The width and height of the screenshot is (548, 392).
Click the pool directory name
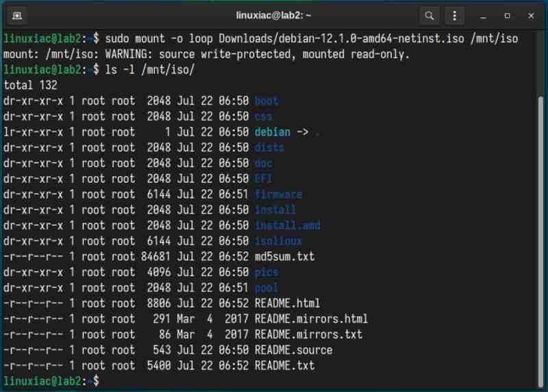click(266, 288)
